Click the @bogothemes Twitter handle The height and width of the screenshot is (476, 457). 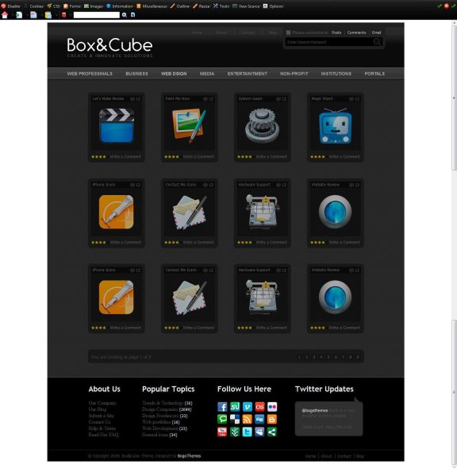coord(315,410)
